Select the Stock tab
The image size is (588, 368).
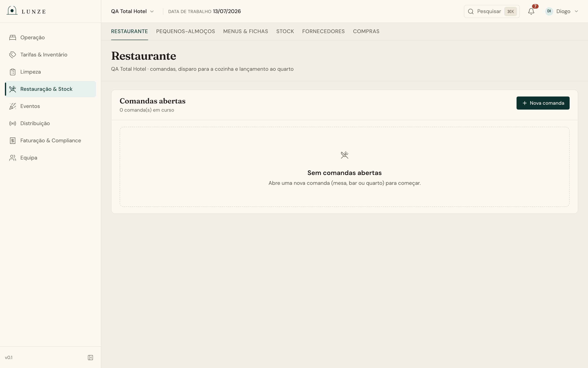285,31
